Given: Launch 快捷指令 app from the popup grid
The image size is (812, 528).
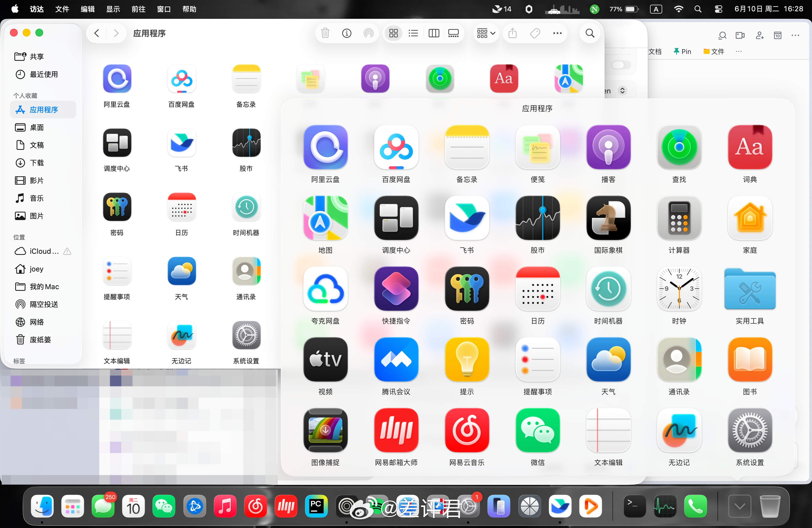Looking at the screenshot, I should (x=396, y=289).
